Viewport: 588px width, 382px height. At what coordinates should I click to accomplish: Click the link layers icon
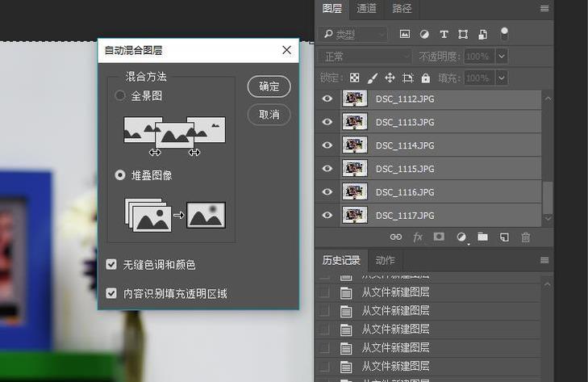coord(395,237)
